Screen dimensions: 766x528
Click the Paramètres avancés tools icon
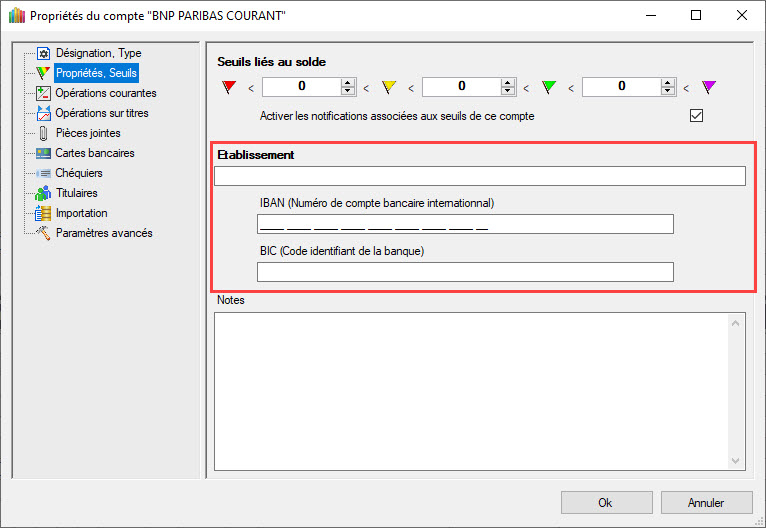tap(43, 233)
